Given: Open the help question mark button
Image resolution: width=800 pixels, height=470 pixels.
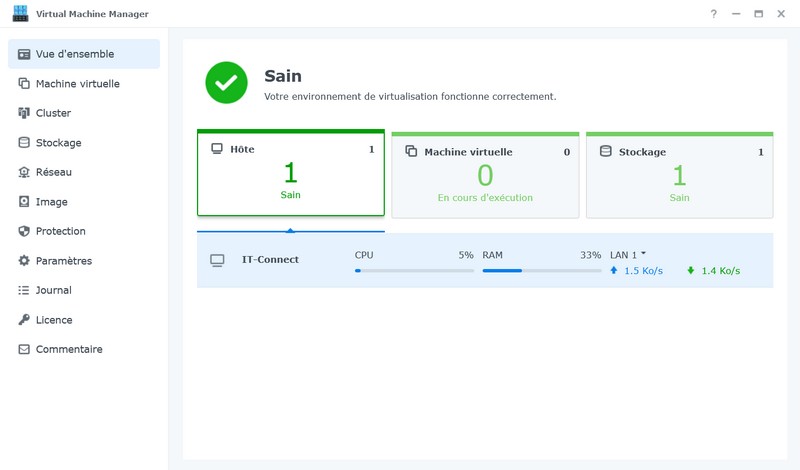Looking at the screenshot, I should [713, 14].
